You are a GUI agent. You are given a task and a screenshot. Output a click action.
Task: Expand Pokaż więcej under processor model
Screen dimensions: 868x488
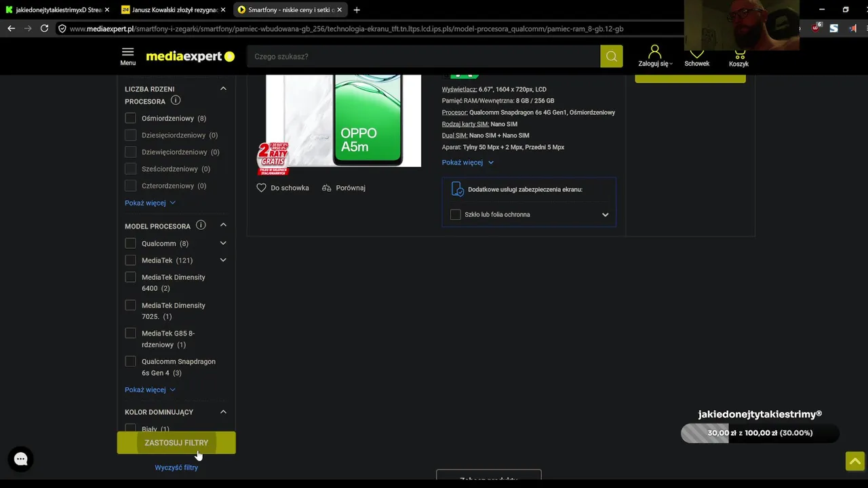(x=150, y=390)
